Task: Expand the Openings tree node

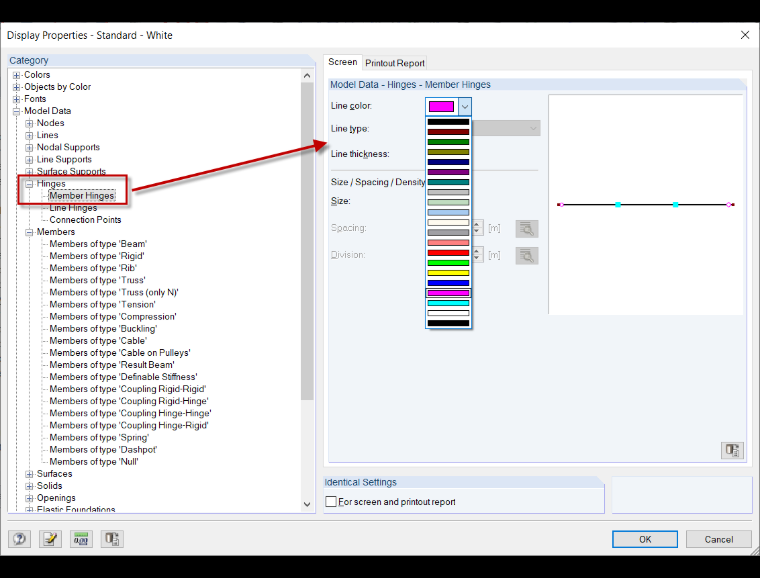Action: point(29,498)
